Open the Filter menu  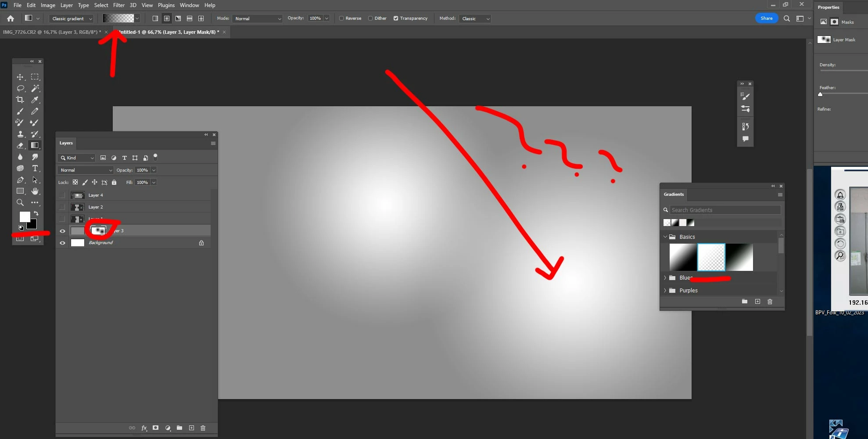(119, 5)
